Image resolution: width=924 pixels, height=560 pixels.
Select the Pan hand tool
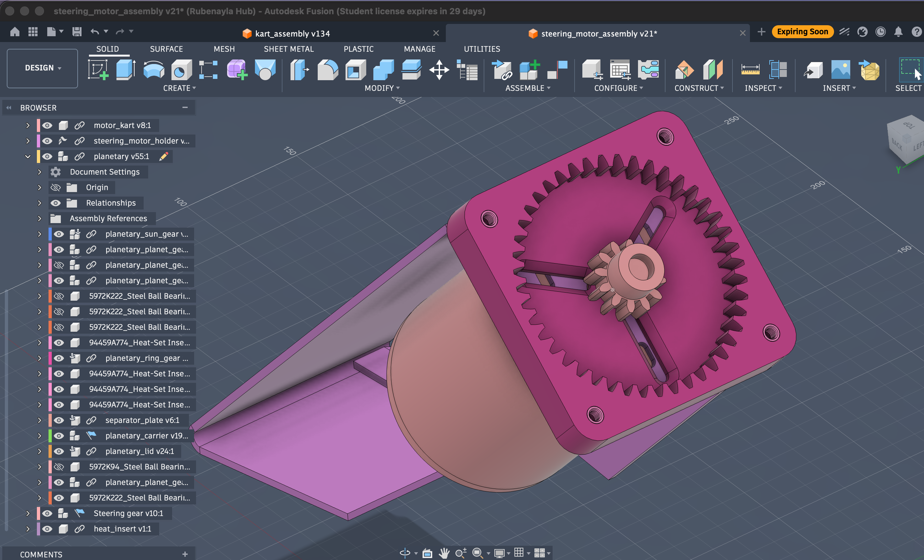click(x=444, y=553)
